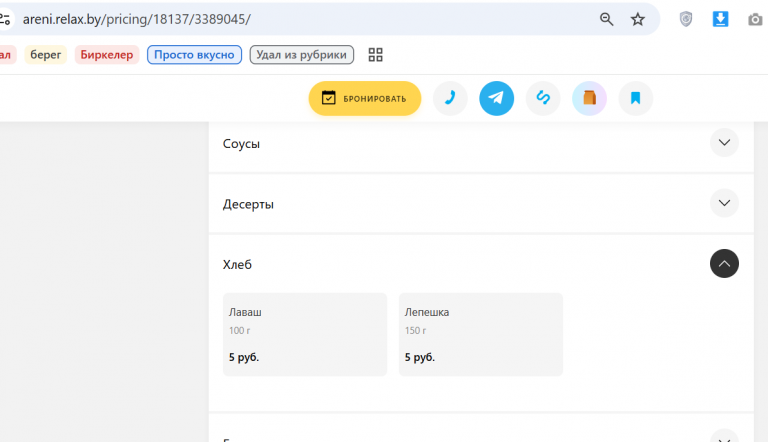Open the Просто вкусно bookmark
The width and height of the screenshot is (768, 442).
(194, 54)
